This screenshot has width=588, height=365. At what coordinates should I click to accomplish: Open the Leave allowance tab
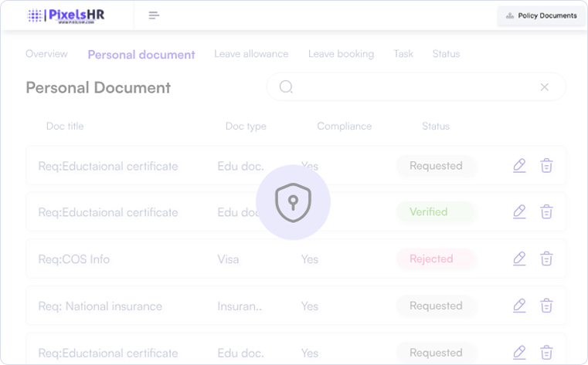(x=251, y=54)
